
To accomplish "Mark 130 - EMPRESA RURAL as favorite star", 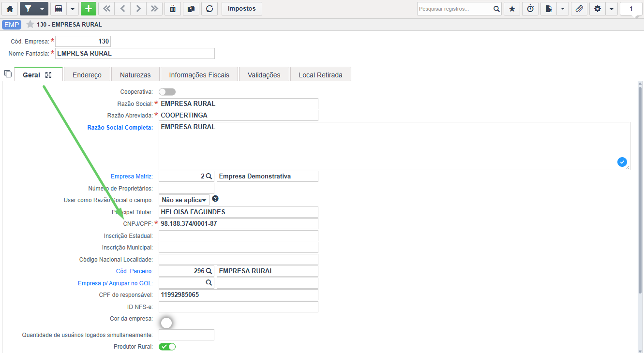I will click(x=30, y=24).
